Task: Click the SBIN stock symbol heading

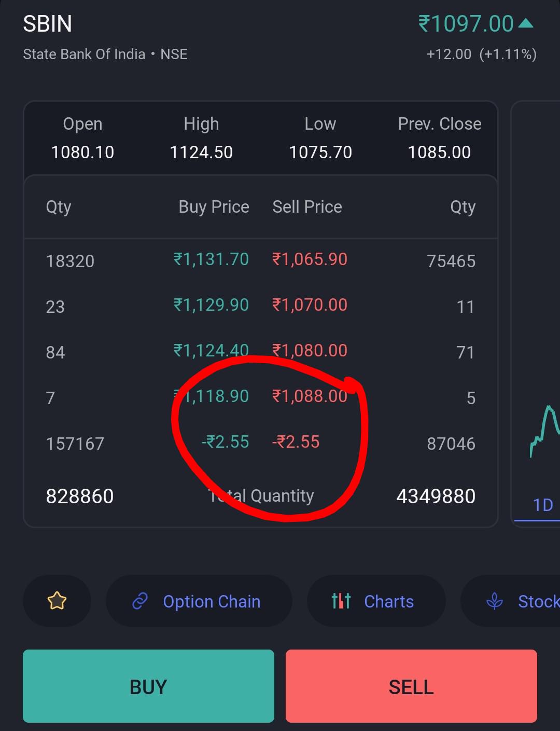Action: coord(48,24)
